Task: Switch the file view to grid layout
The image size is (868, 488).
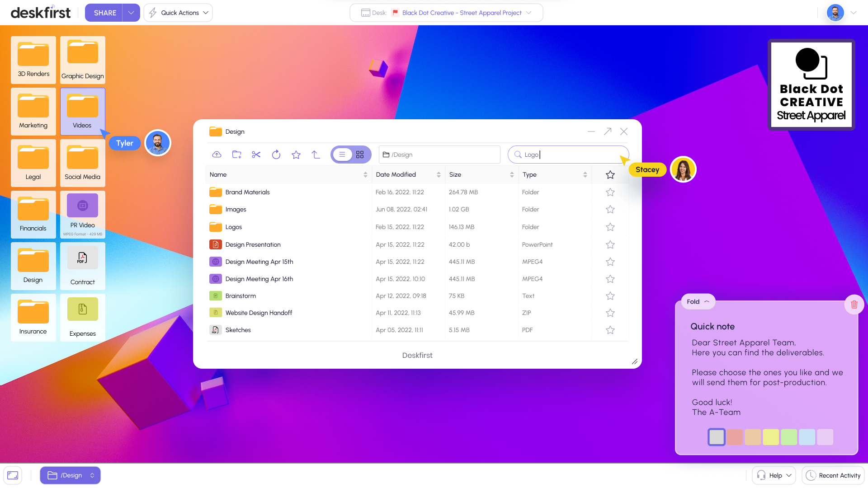Action: (x=359, y=154)
